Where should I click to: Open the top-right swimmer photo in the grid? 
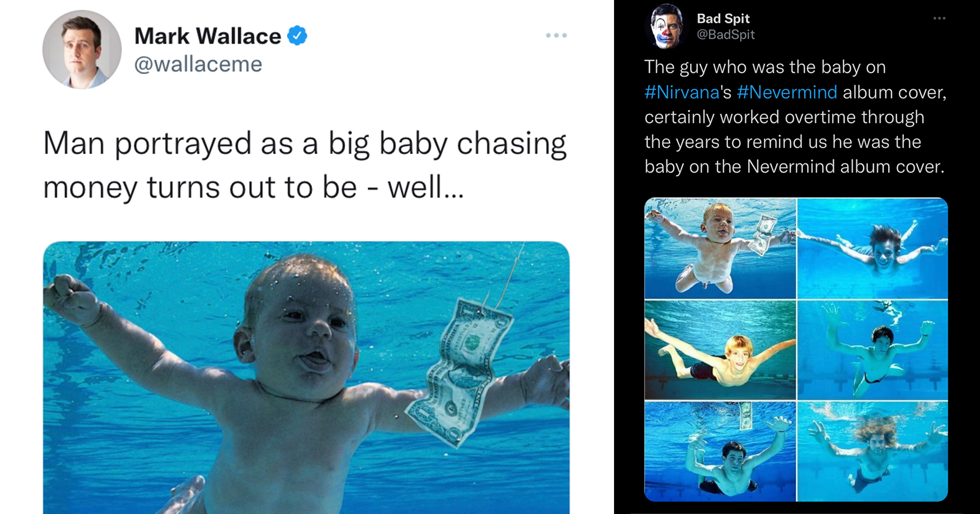(x=872, y=248)
